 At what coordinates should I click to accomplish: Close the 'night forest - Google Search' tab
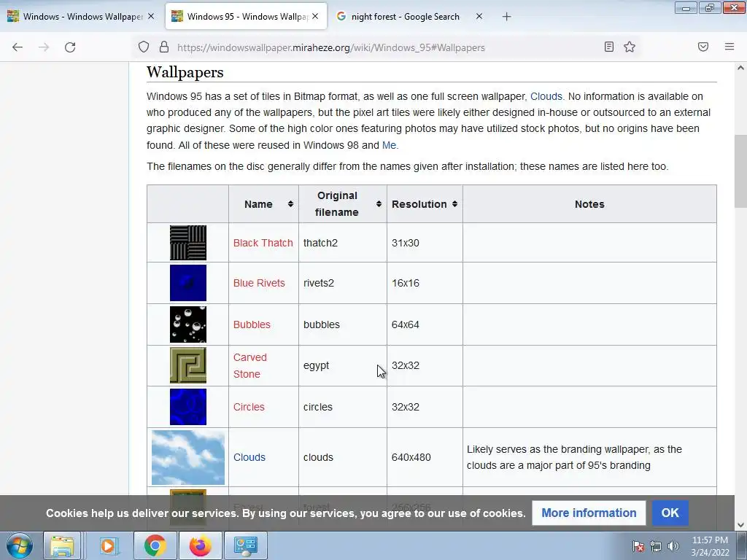(479, 16)
